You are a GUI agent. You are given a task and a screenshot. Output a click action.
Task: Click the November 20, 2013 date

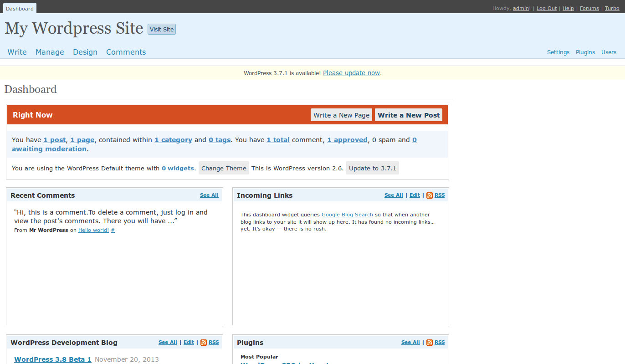(127, 359)
